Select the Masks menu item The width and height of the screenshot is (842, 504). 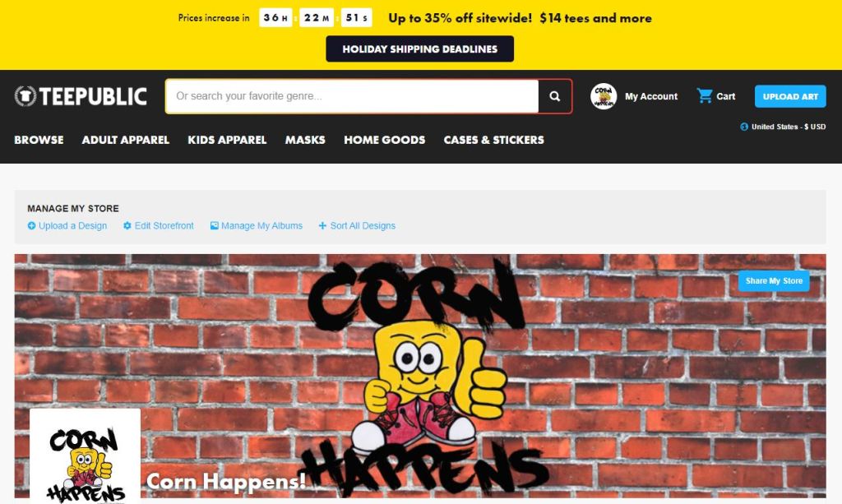[305, 140]
